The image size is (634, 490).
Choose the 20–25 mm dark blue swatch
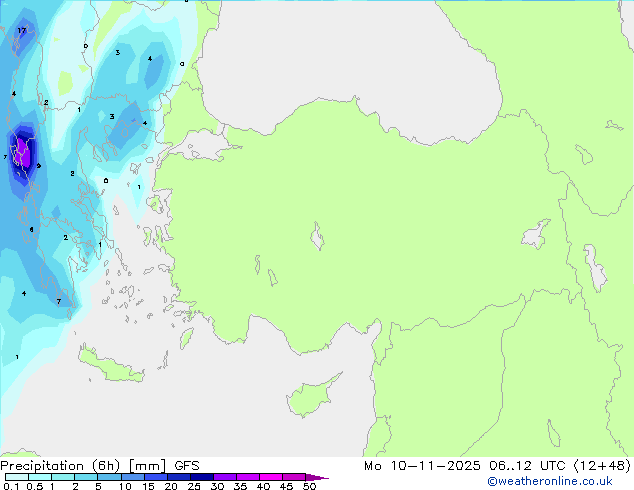(x=179, y=477)
